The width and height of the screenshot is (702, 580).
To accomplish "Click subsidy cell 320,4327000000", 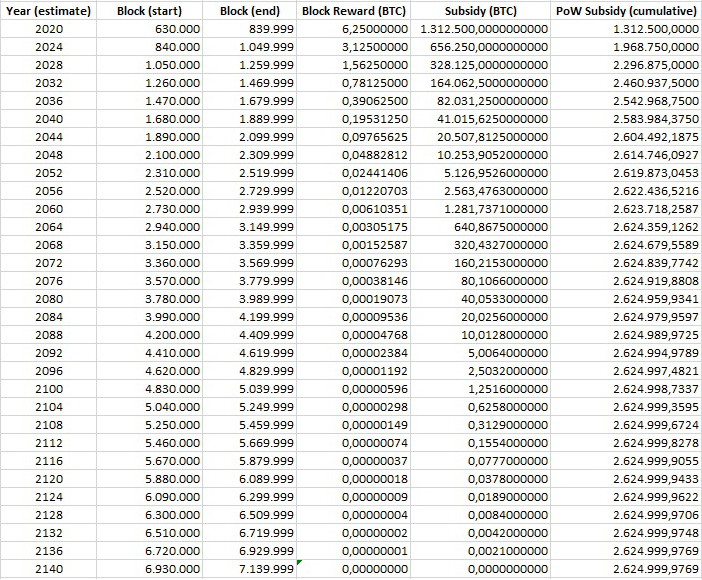I will point(481,245).
